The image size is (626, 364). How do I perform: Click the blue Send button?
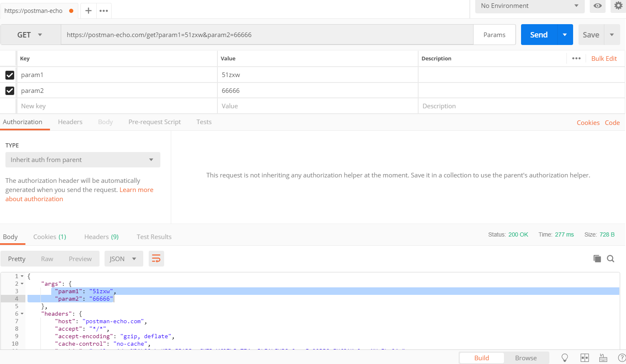(539, 35)
